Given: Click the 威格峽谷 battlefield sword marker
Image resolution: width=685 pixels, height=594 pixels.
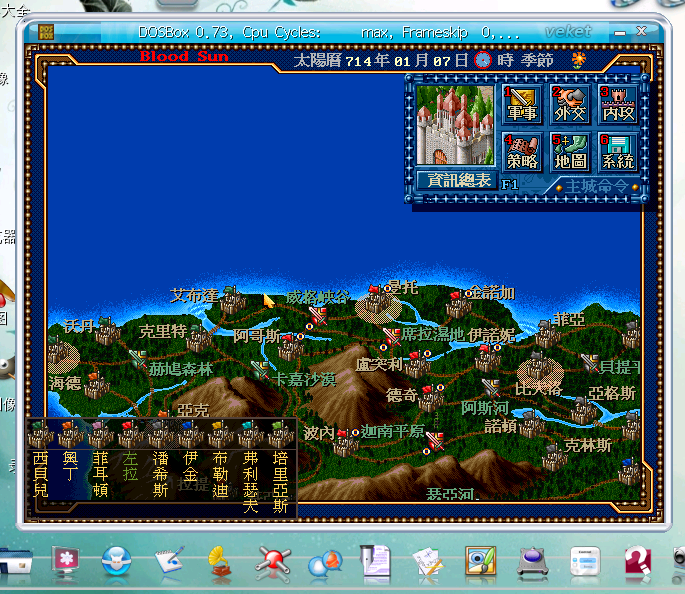Looking at the screenshot, I should tap(318, 315).
